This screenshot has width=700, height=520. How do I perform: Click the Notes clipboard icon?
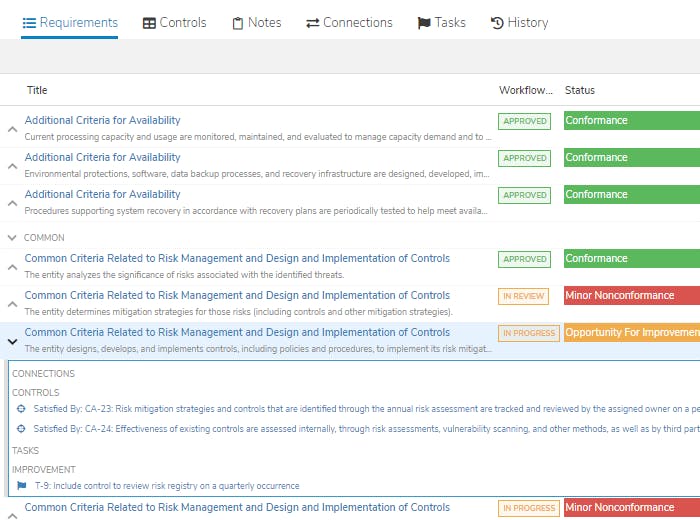pos(238,23)
